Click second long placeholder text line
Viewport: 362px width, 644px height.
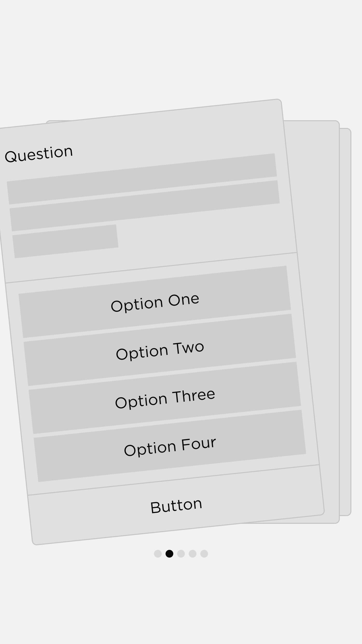pyautogui.click(x=145, y=206)
